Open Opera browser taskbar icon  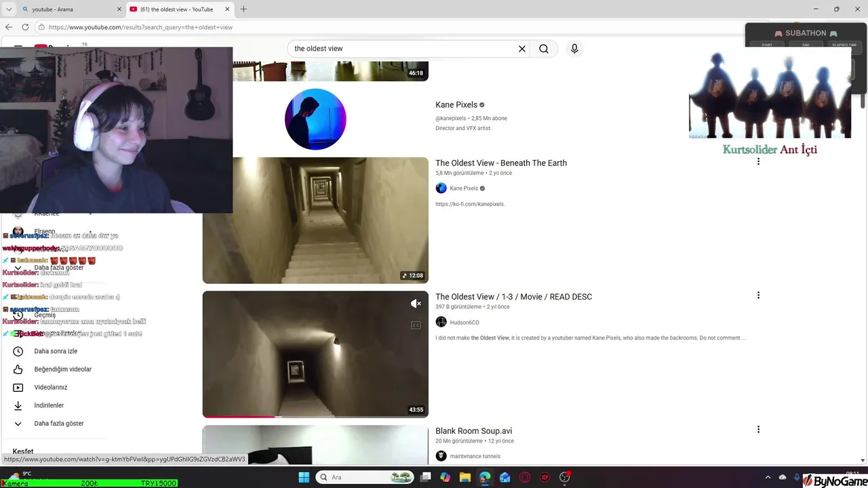click(524, 477)
